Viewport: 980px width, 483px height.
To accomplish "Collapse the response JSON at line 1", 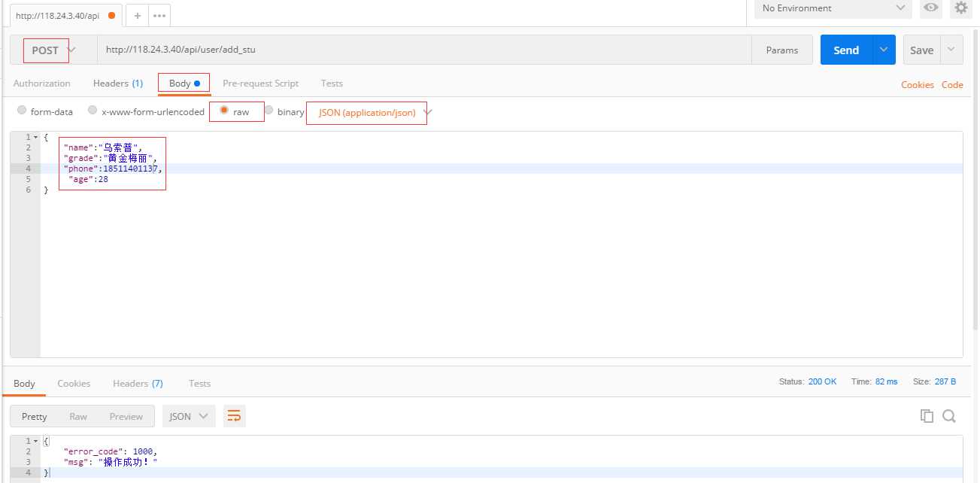I will [35, 441].
